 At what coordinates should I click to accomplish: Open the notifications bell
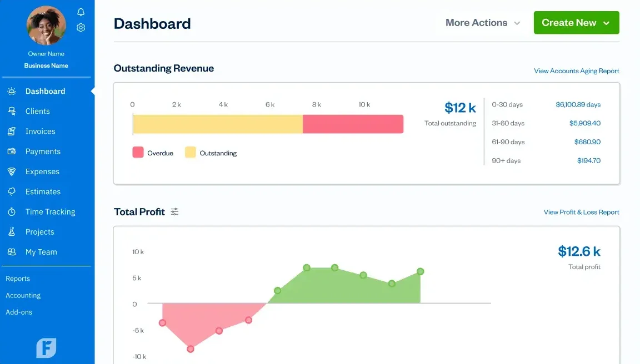click(x=81, y=11)
